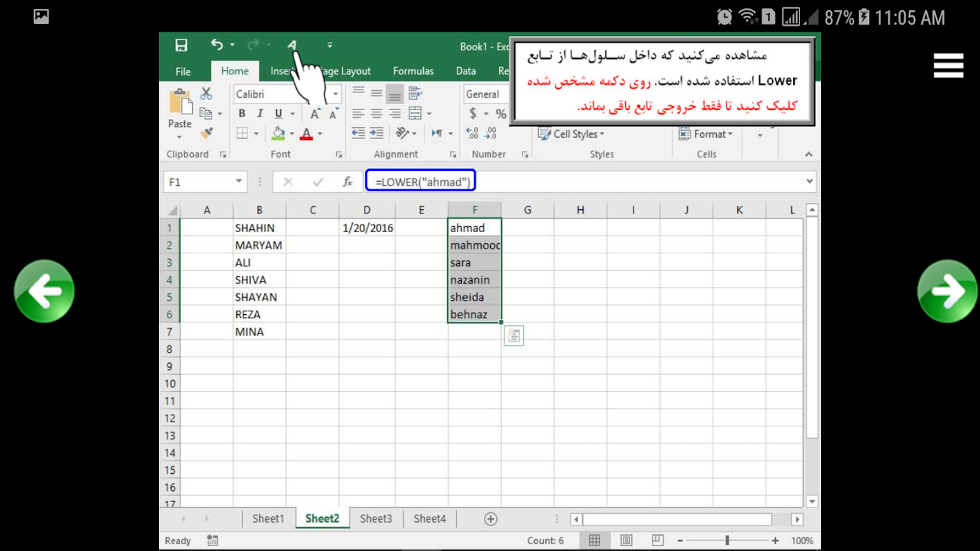Click the custom A button in quick access toolbar
Screen dimensions: 980x551
pos(292,45)
